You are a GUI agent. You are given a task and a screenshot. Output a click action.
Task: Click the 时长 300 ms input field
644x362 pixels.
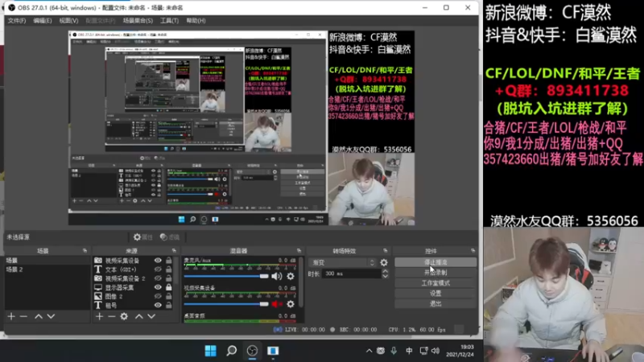[x=352, y=274]
